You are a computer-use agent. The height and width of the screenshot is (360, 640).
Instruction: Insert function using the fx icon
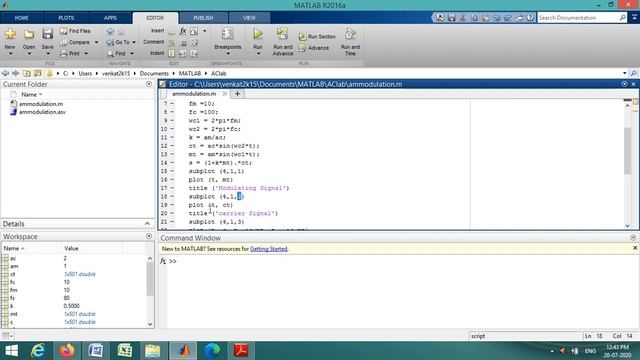[x=183, y=31]
